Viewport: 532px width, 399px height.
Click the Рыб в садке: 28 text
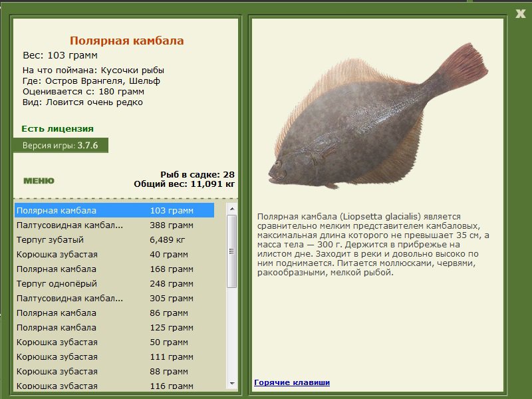(197, 175)
